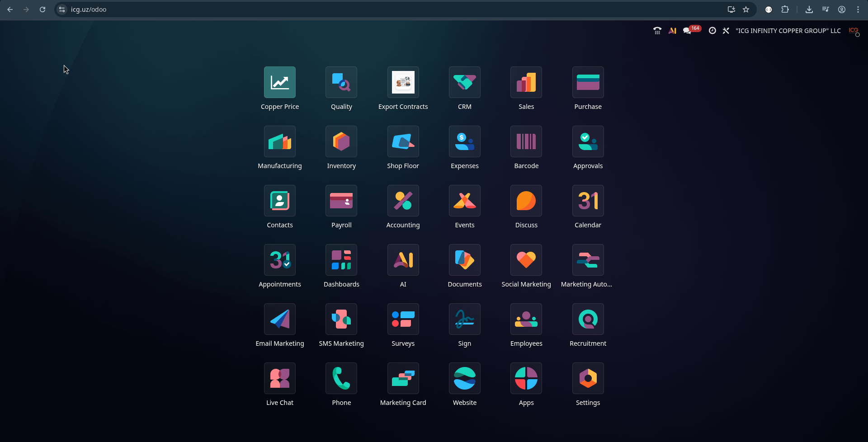The image size is (868, 442).
Task: View site information for icg.uz
Action: click(62, 9)
